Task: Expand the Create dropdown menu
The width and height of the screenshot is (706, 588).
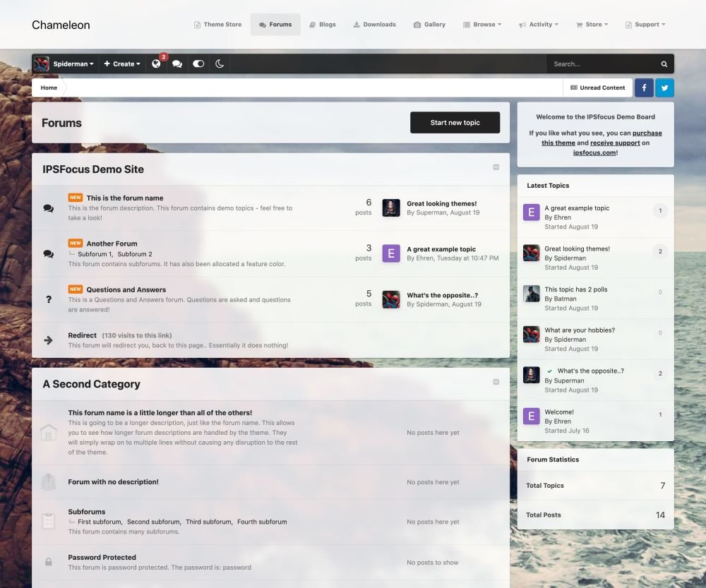Action: point(121,64)
